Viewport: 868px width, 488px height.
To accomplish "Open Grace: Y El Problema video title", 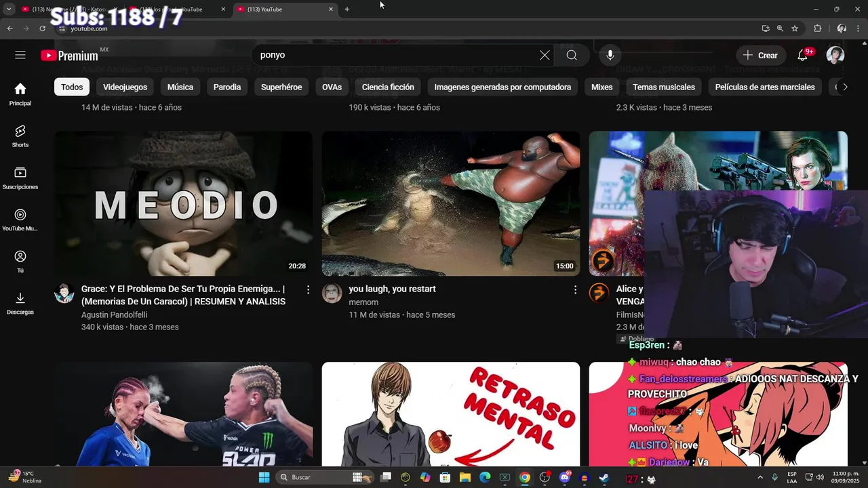I will (183, 295).
